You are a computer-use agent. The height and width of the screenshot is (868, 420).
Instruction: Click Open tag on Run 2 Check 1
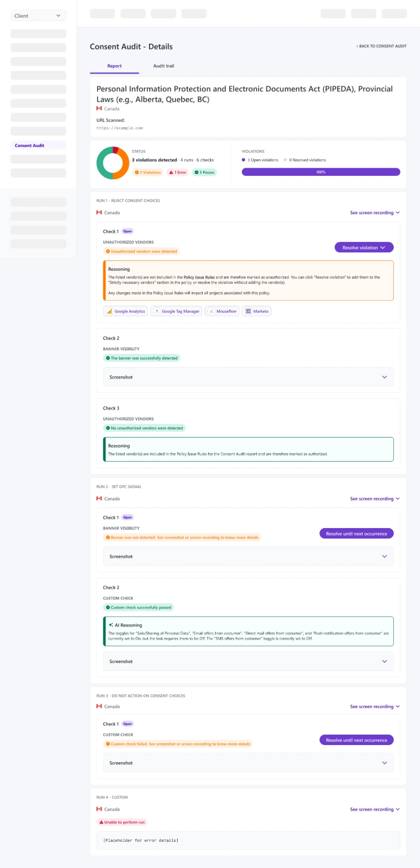[x=127, y=518]
